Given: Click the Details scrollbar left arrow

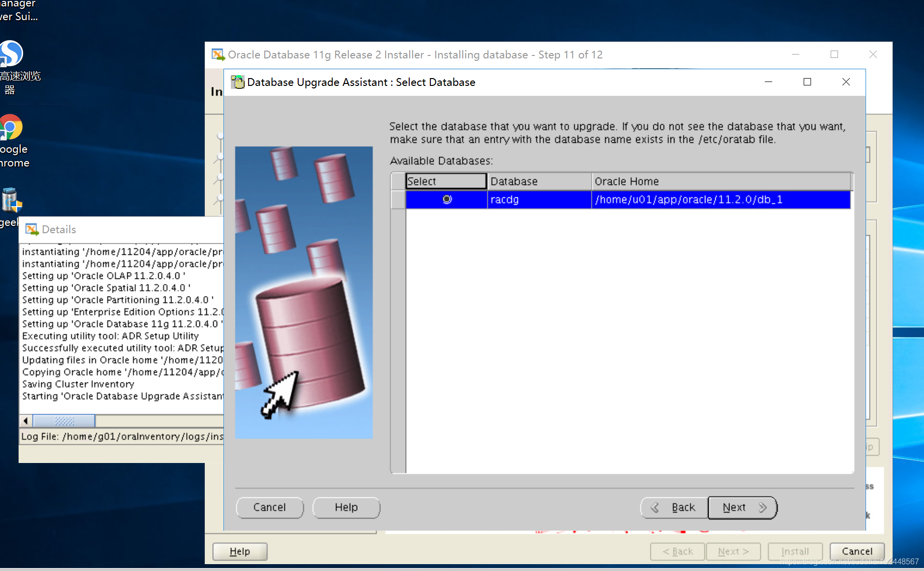Looking at the screenshot, I should tap(26, 421).
